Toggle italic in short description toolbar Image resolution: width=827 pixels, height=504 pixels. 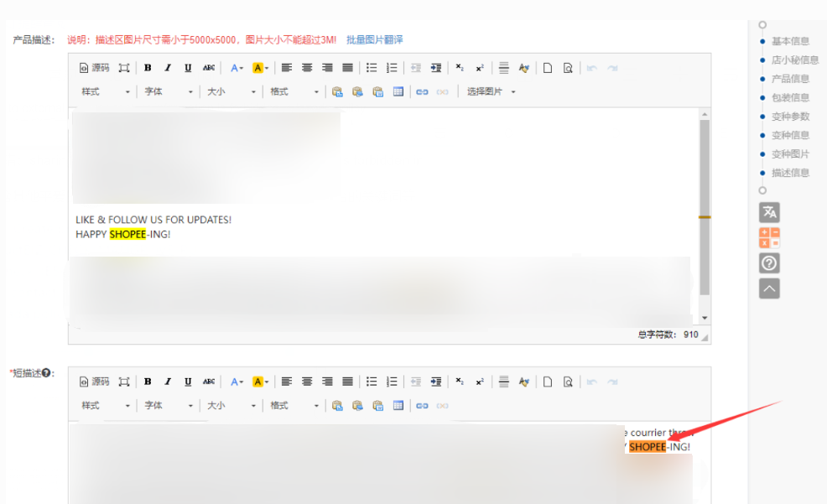pyautogui.click(x=168, y=382)
